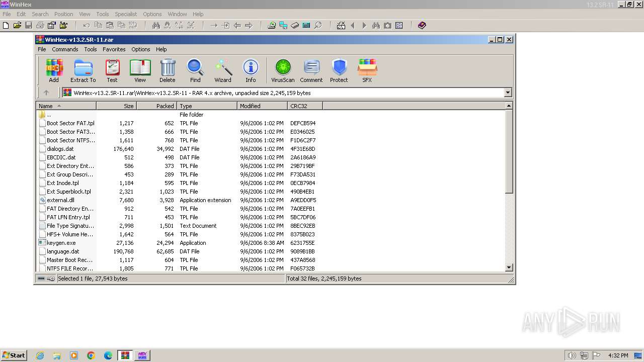Create an SFX archive
644x362 pixels.
pyautogui.click(x=367, y=70)
